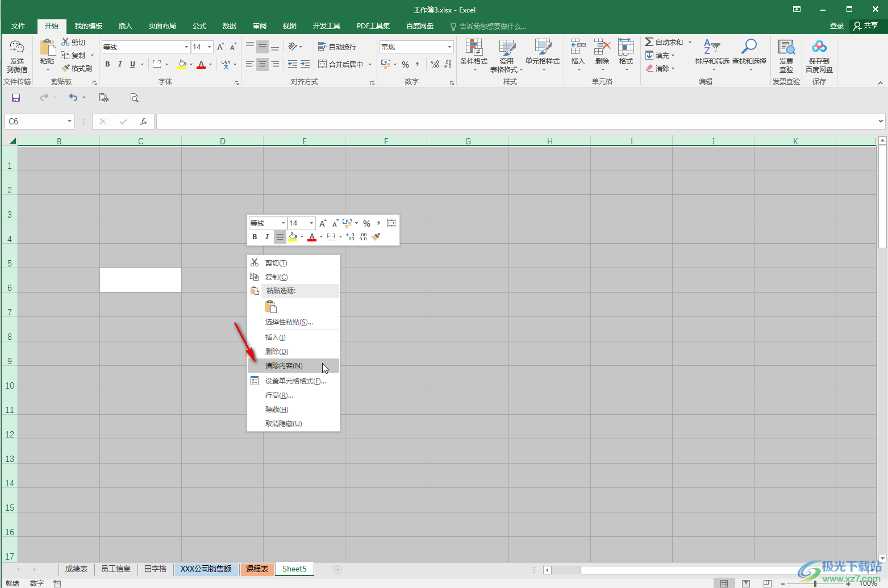
Task: Open mini toolbar font size dropdown
Action: (311, 223)
